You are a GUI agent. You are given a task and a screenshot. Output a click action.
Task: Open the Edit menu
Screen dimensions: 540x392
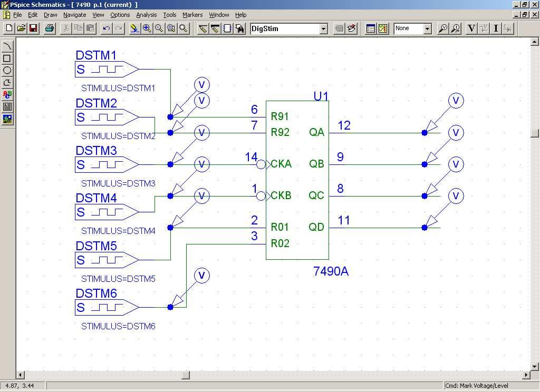click(33, 15)
